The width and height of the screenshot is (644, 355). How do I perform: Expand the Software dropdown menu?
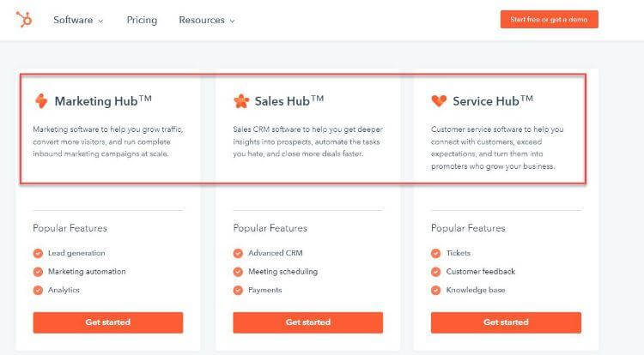[78, 20]
